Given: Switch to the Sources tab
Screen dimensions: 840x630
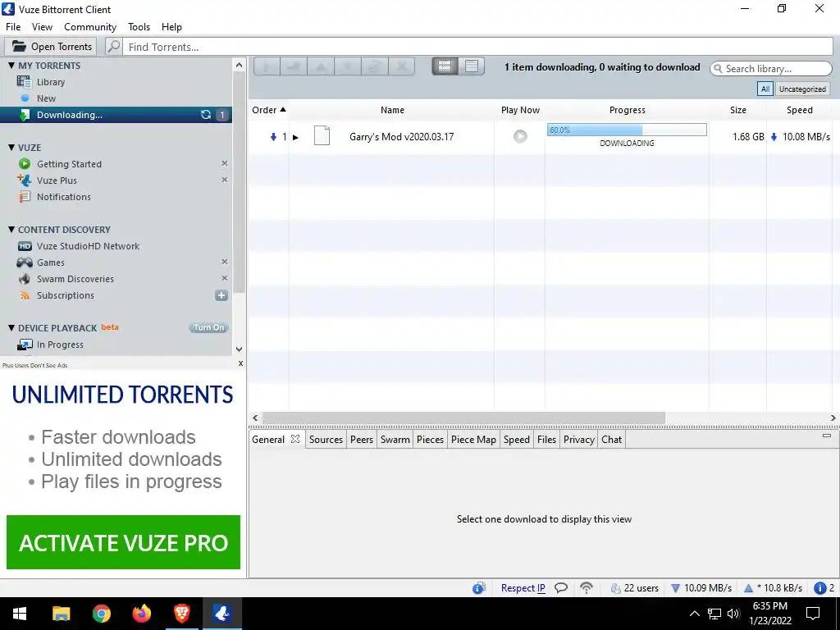Looking at the screenshot, I should click(326, 440).
